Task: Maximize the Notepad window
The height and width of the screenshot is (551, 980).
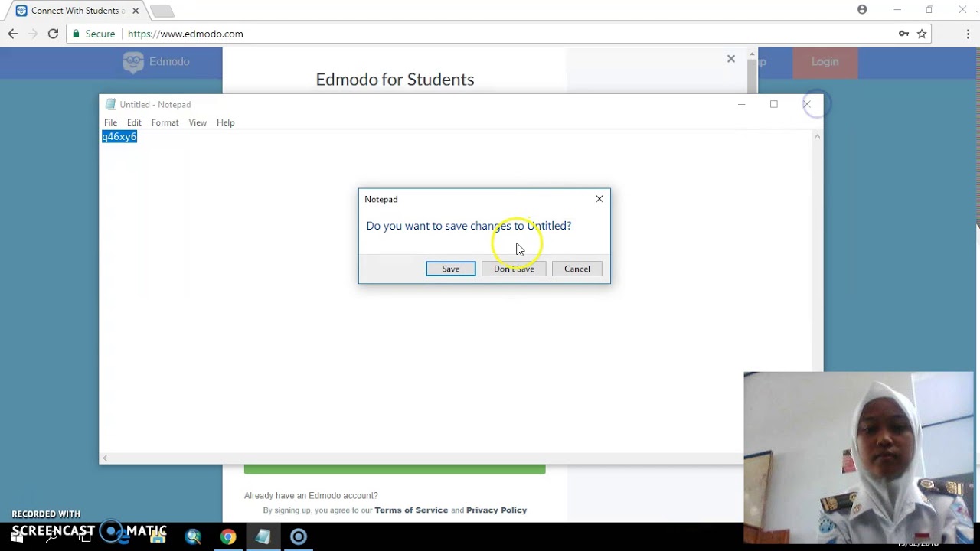Action: coord(774,104)
